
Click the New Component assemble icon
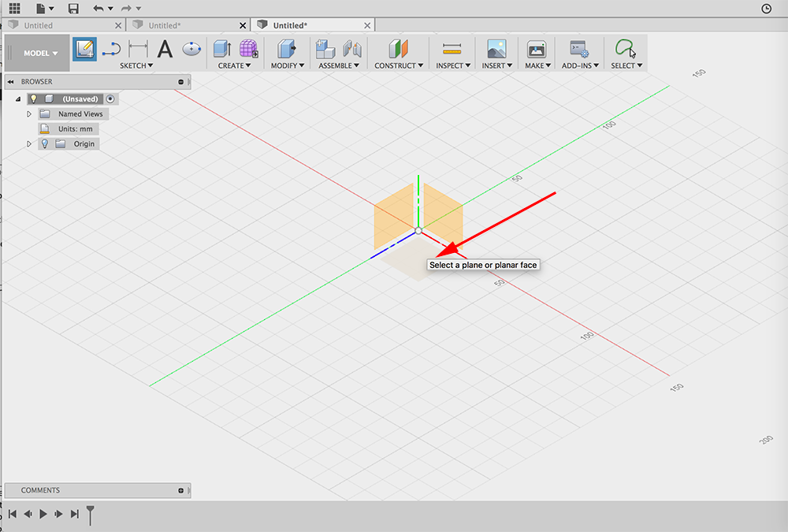tap(325, 49)
